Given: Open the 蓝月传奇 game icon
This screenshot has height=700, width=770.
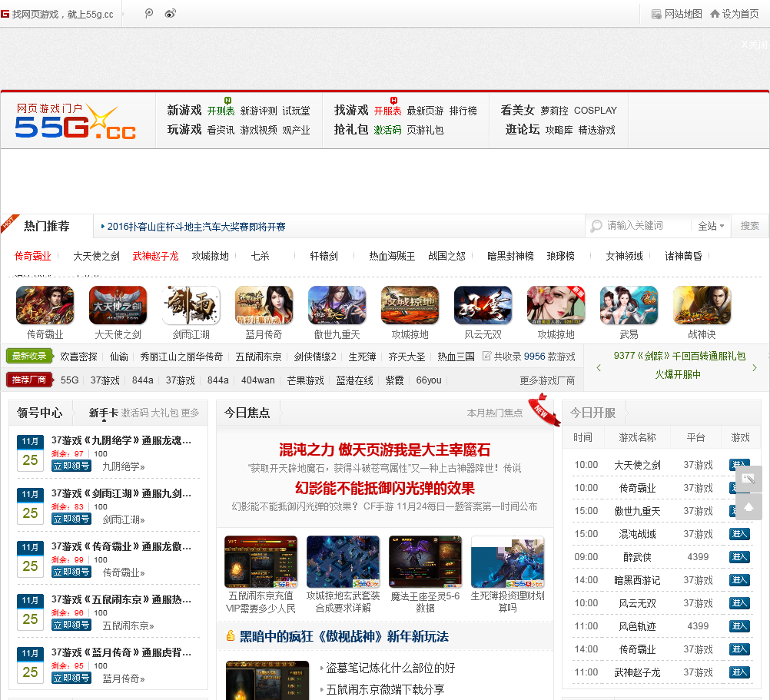Looking at the screenshot, I should [x=264, y=305].
